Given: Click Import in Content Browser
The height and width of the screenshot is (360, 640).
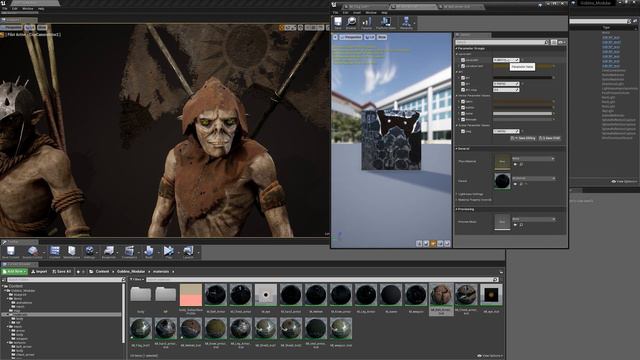Looking at the screenshot, I should pyautogui.click(x=39, y=271).
